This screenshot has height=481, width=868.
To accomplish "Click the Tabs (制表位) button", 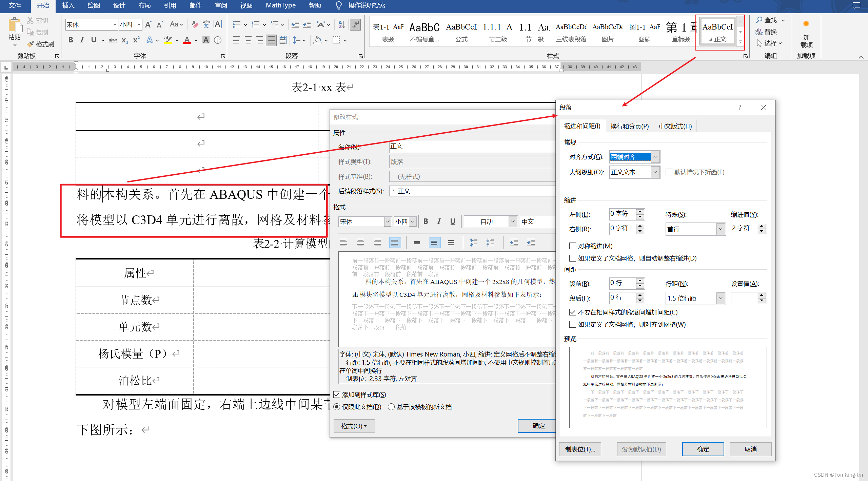I will 580,449.
